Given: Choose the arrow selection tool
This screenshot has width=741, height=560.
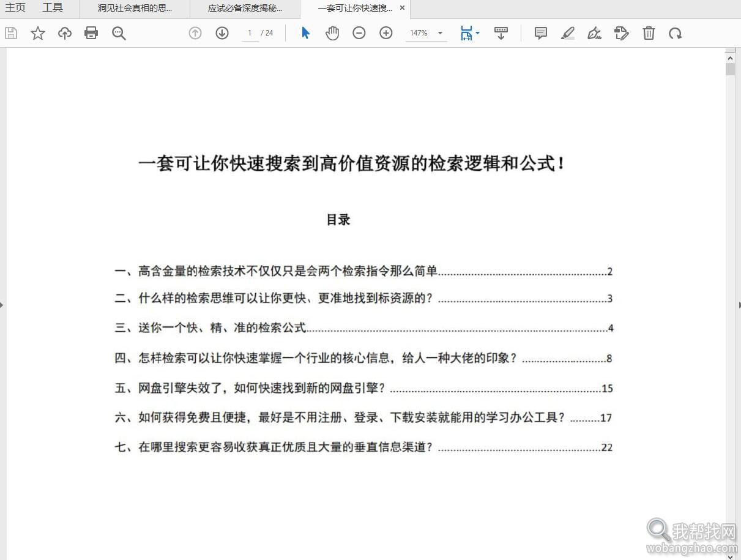Looking at the screenshot, I should click(x=305, y=33).
